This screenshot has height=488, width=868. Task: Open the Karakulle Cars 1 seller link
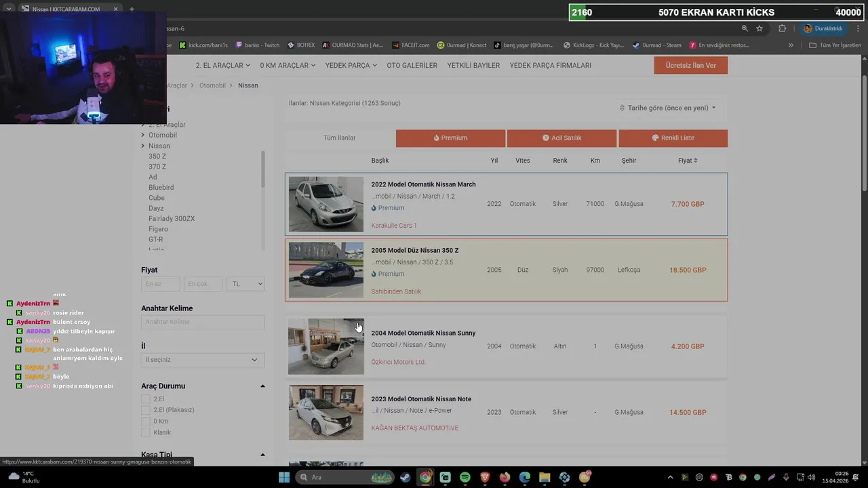click(394, 225)
